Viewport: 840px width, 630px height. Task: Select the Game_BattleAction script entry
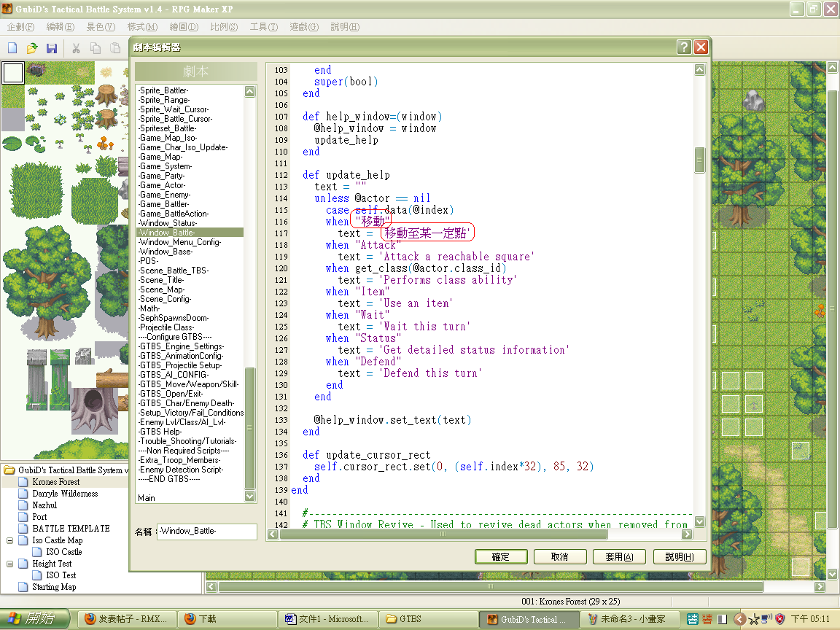(x=190, y=214)
